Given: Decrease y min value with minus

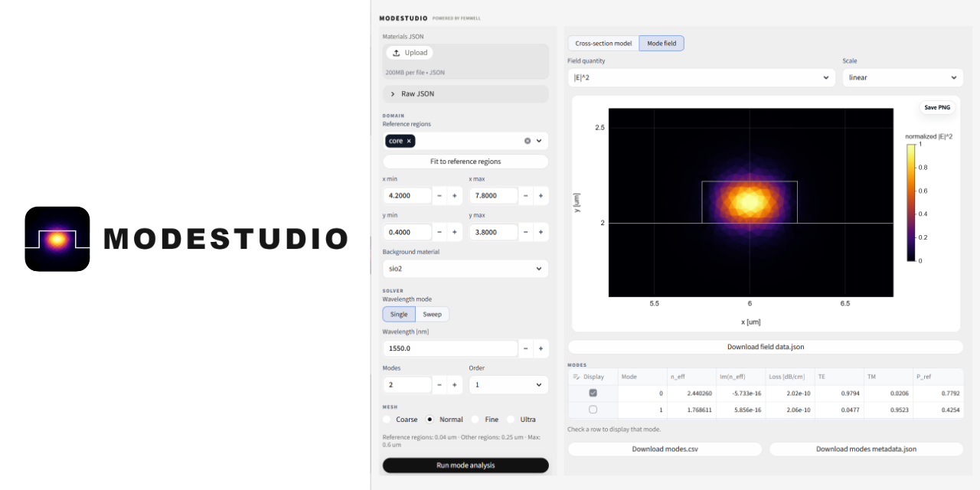Looking at the screenshot, I should [x=439, y=232].
